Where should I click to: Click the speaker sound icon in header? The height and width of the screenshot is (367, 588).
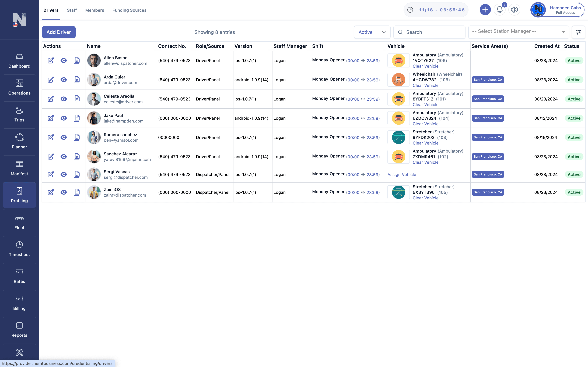point(514,10)
